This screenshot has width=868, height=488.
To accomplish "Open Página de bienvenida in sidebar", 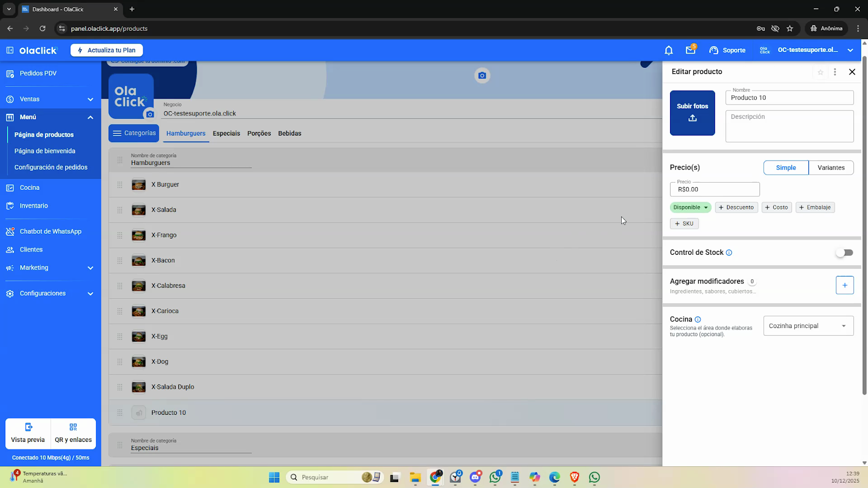I will (45, 151).
